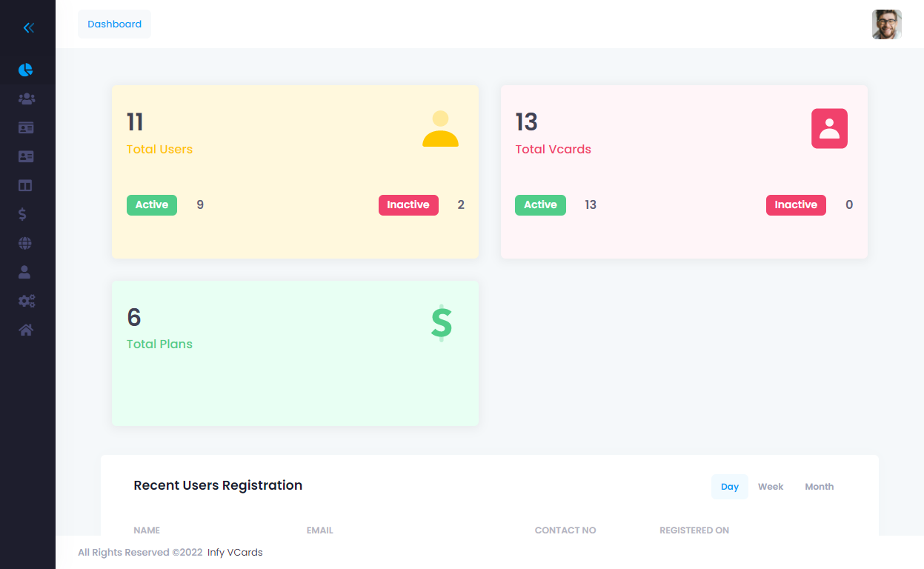Click the home icon at sidebar bottom
Screen dimensions: 924x569
25,330
